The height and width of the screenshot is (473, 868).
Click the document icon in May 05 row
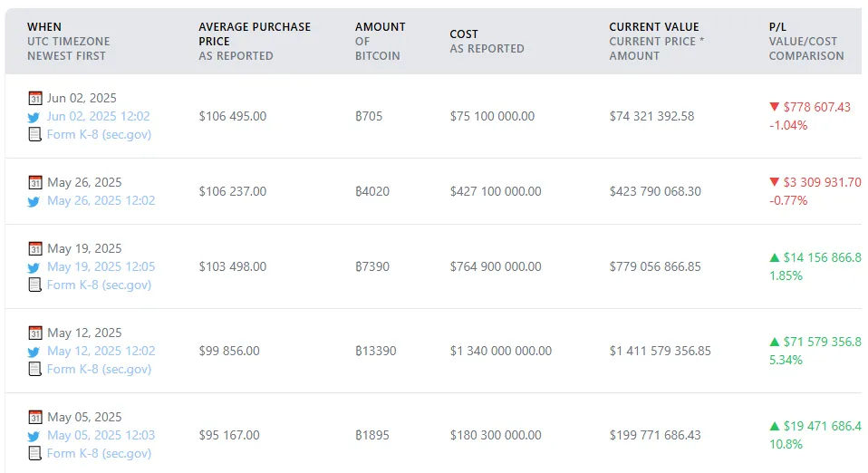[x=35, y=453]
